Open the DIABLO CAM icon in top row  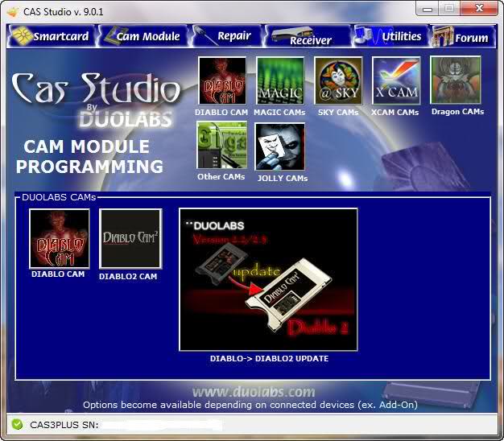(222, 81)
